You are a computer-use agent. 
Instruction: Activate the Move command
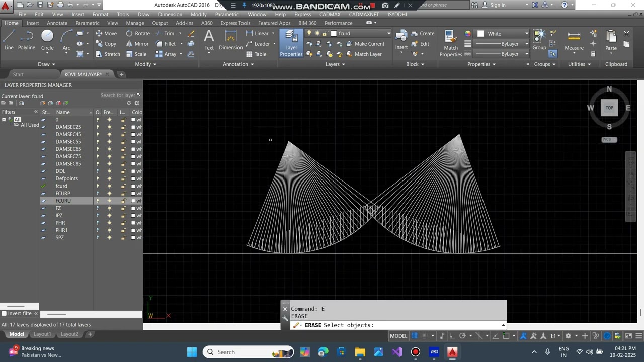[x=106, y=34]
